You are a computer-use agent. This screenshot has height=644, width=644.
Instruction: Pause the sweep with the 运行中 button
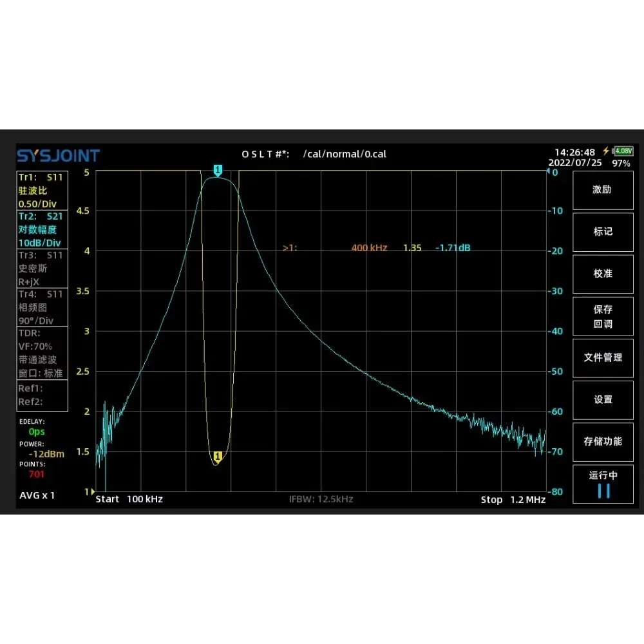pos(603,484)
